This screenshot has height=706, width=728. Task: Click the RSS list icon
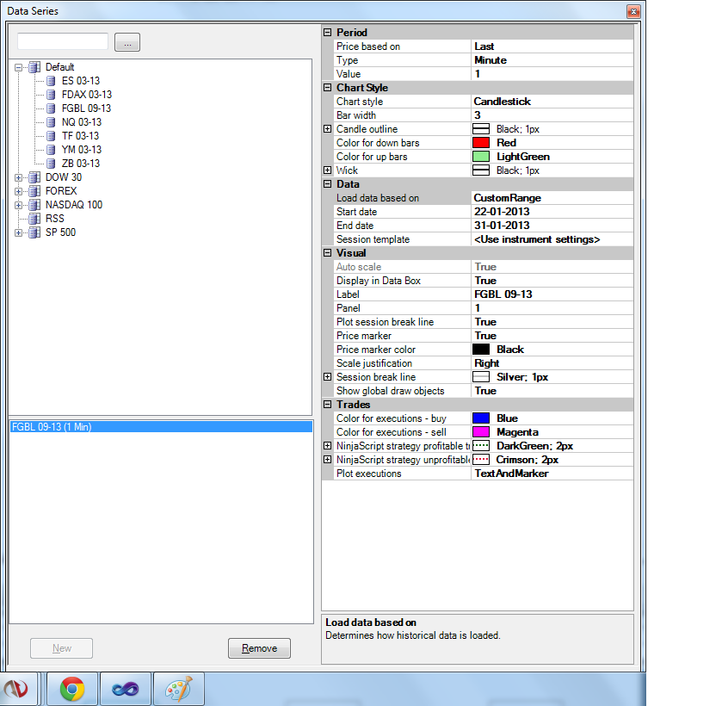(x=34, y=219)
